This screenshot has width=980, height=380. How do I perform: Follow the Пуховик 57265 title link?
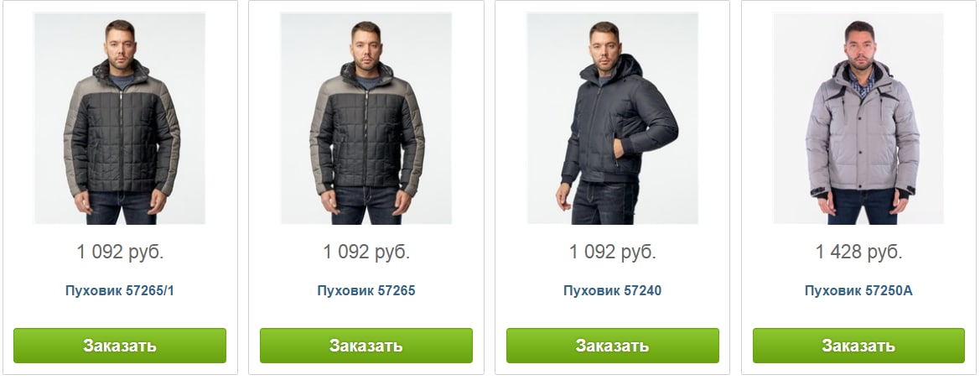coord(366,290)
